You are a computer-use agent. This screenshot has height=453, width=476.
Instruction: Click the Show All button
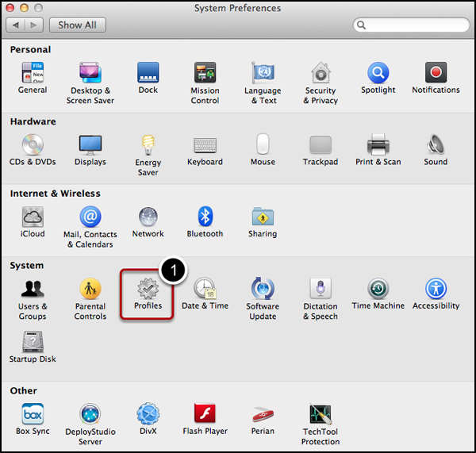(78, 25)
